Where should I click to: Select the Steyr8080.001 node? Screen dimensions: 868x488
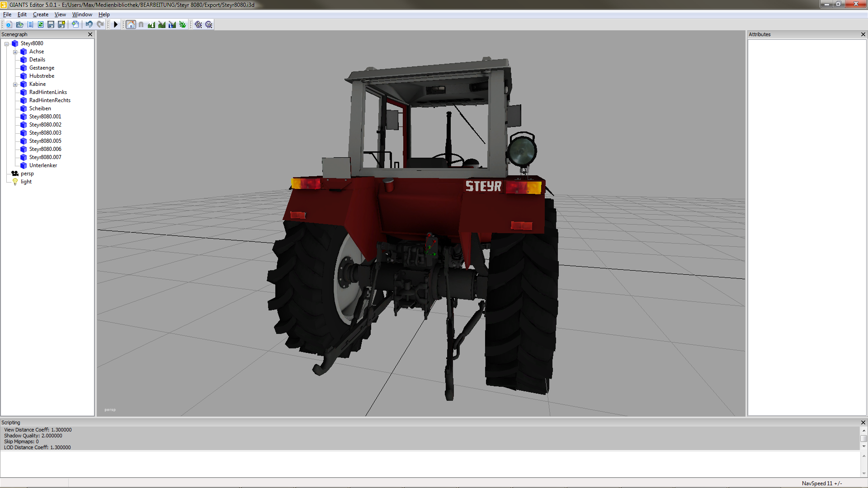[45, 117]
